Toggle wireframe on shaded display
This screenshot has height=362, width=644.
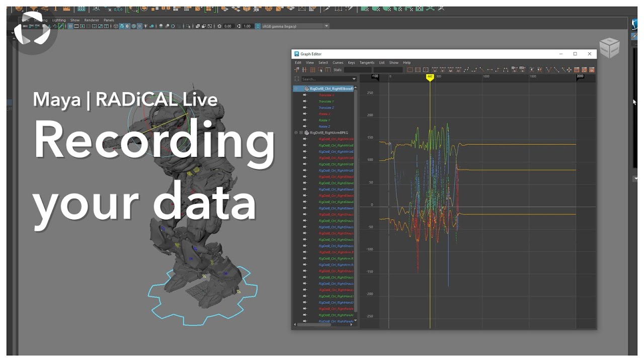[133, 26]
